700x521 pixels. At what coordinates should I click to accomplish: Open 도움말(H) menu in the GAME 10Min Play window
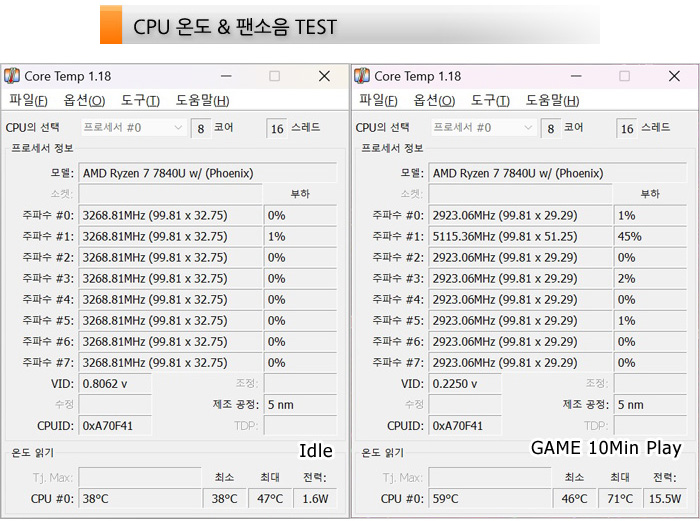552,100
